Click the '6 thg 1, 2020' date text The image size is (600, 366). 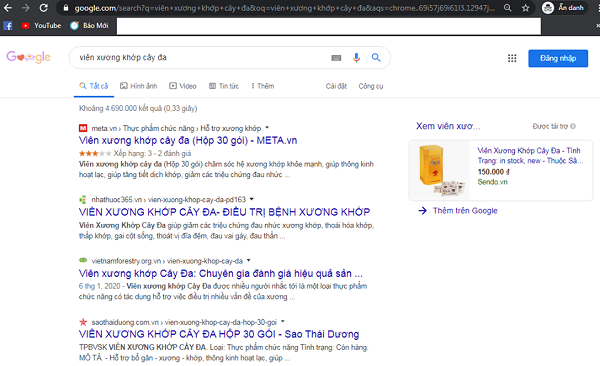coord(99,286)
